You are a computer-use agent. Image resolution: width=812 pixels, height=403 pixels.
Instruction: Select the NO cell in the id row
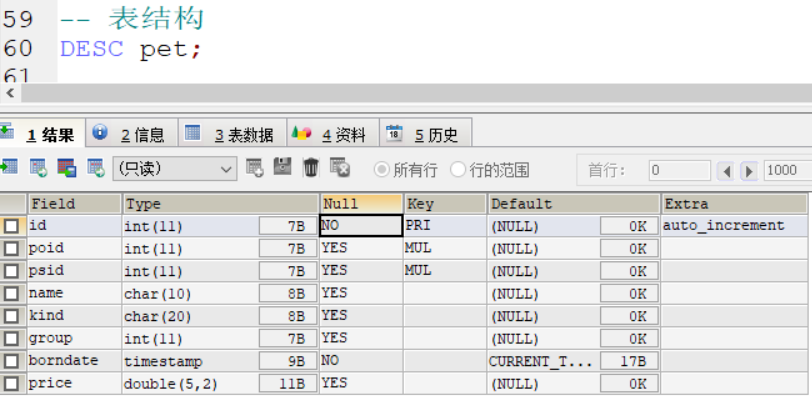pos(361,226)
